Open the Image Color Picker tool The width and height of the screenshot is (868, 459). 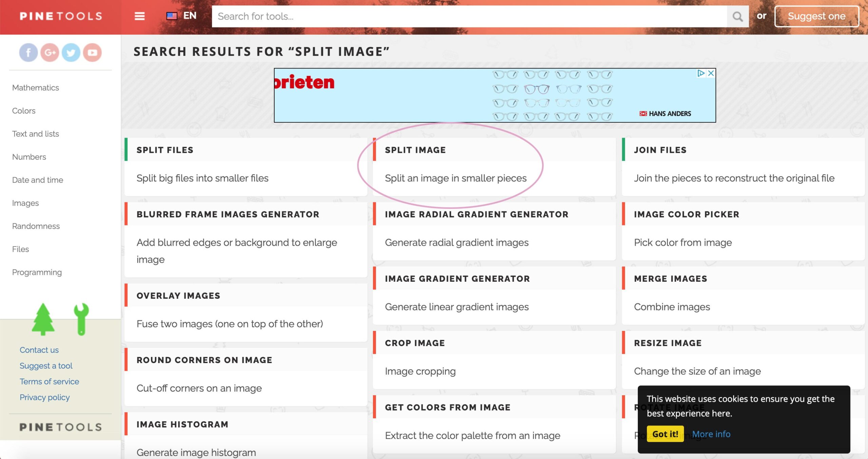pyautogui.click(x=686, y=215)
